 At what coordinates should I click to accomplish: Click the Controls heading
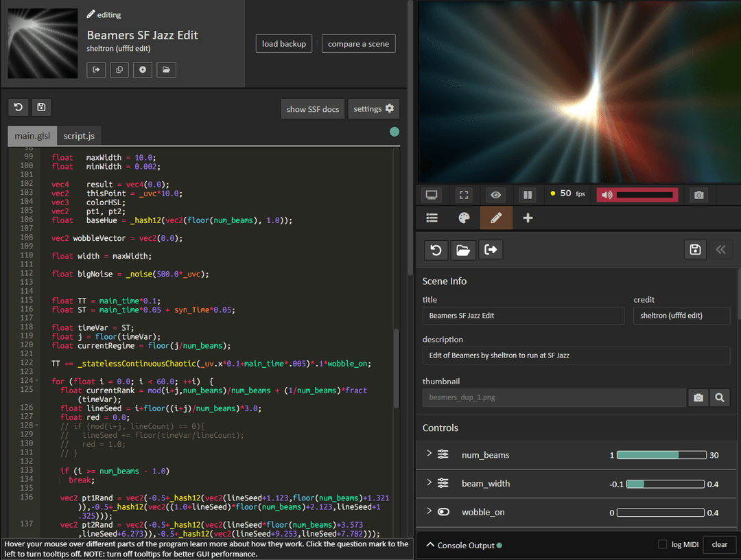tap(440, 428)
